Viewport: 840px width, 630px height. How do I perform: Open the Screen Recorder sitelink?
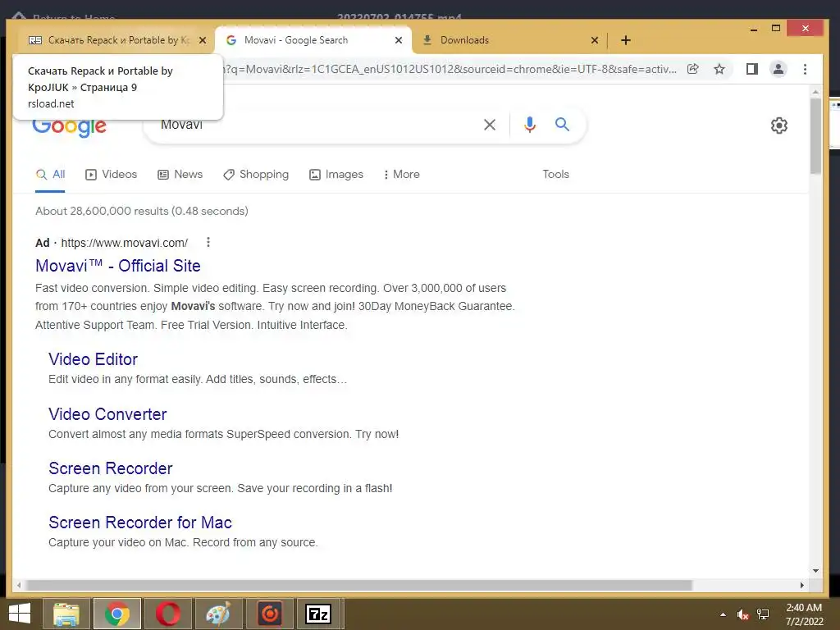111,468
